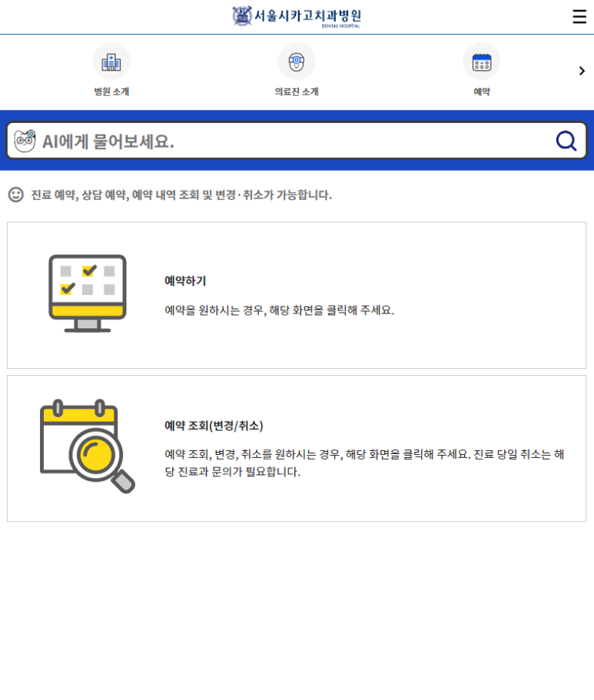Focus the AI에게 물어보세요 search field
Image resolution: width=594 pixels, height=700 pixels.
297,141
